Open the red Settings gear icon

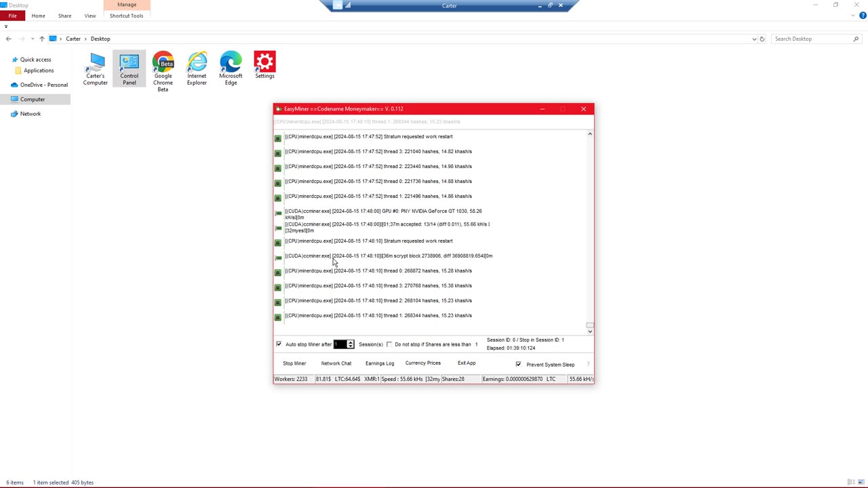coord(264,65)
